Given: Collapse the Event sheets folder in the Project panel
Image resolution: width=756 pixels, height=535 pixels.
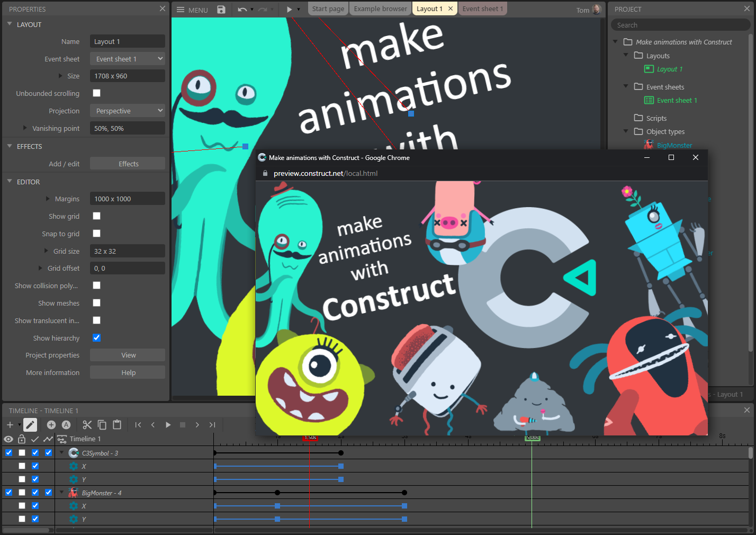Looking at the screenshot, I should point(626,86).
